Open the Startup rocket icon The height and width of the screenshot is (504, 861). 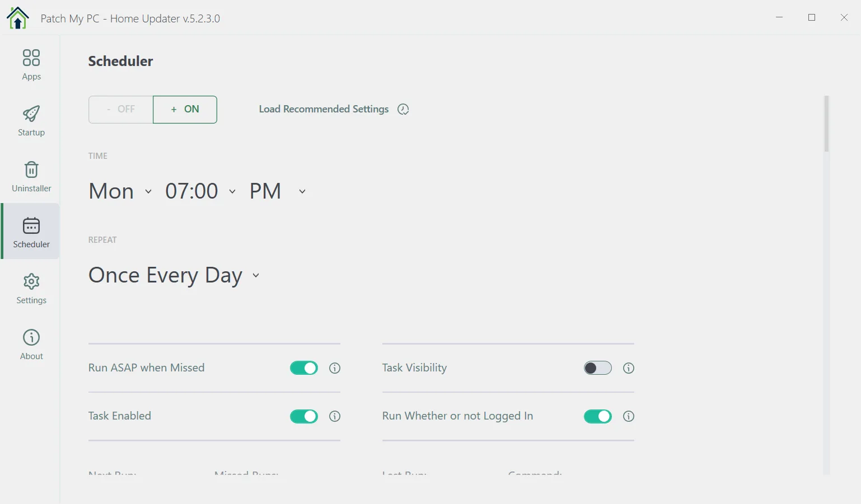click(x=31, y=114)
